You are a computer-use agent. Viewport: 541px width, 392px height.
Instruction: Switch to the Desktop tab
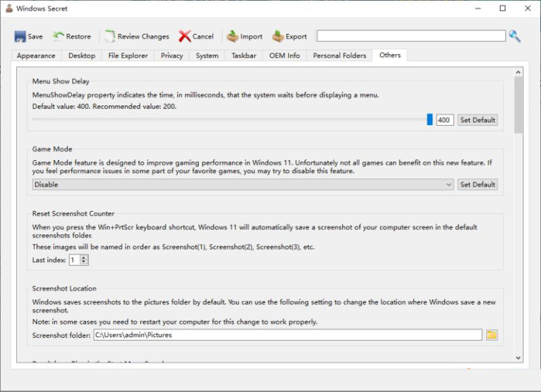(x=82, y=55)
